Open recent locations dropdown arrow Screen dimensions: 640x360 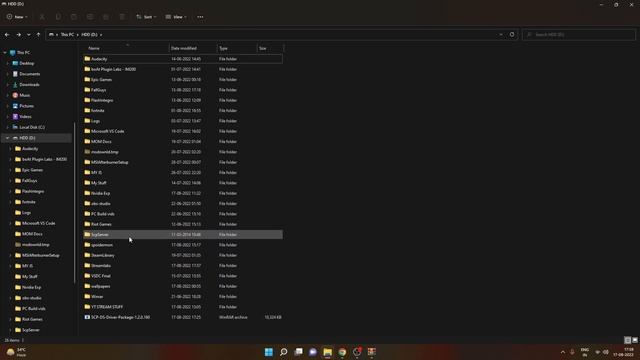(x=29, y=35)
